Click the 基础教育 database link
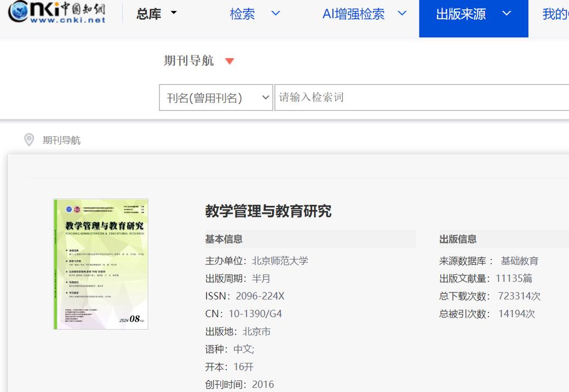 pos(520,261)
